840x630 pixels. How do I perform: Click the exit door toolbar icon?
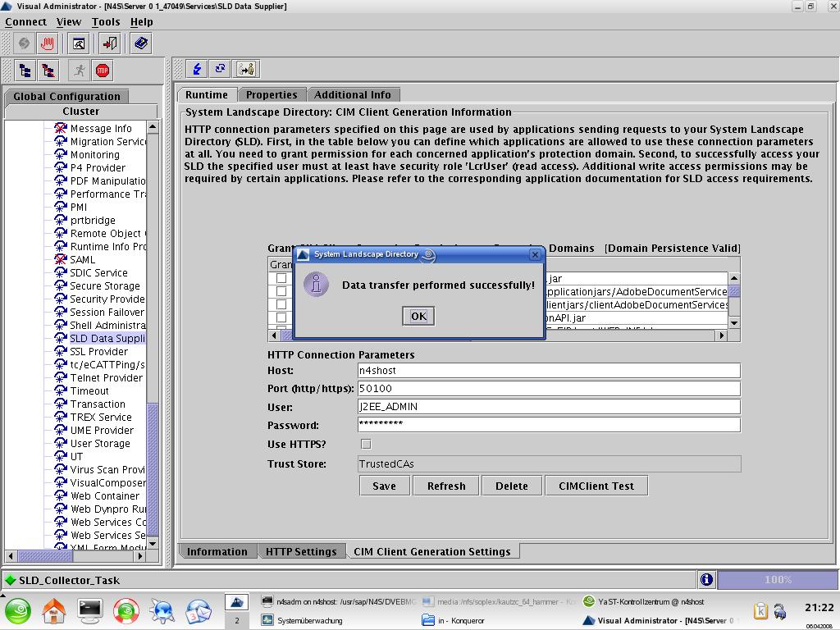110,43
